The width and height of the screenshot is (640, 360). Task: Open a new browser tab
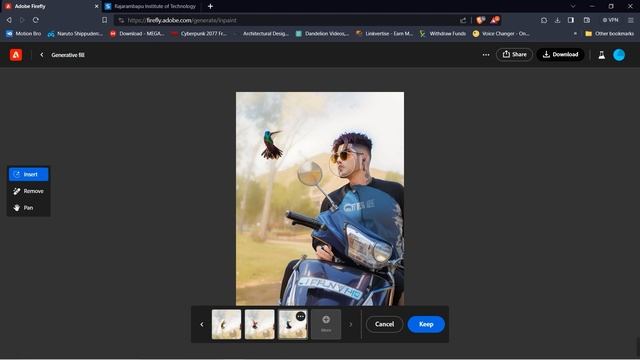click(210, 6)
